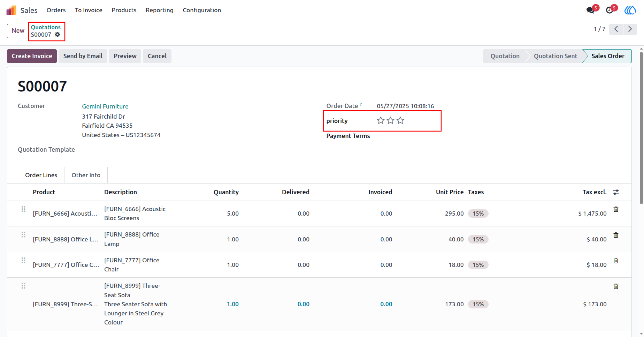The image size is (644, 337).
Task: Open the To Invoice menu
Action: (x=89, y=10)
